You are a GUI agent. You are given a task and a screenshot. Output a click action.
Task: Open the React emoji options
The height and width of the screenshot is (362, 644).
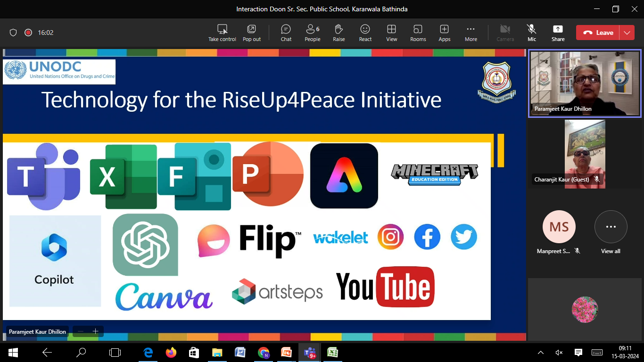pyautogui.click(x=365, y=33)
